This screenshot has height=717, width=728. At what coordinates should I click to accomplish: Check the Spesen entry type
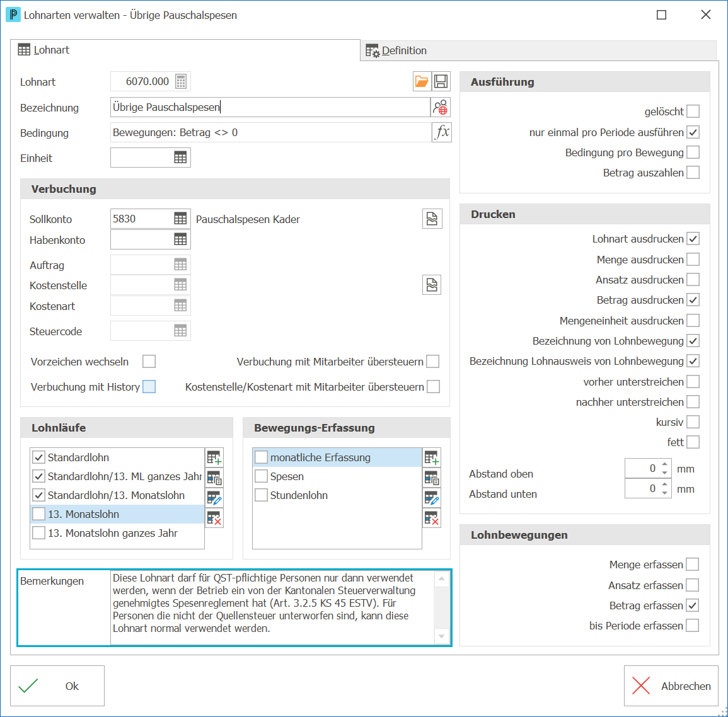[x=262, y=476]
